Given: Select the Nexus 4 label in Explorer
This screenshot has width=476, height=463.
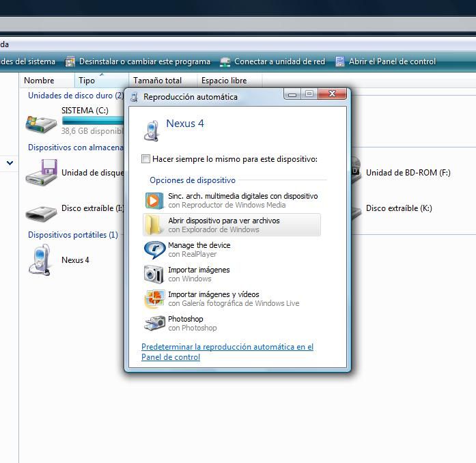Looking at the screenshot, I should pyautogui.click(x=75, y=260).
